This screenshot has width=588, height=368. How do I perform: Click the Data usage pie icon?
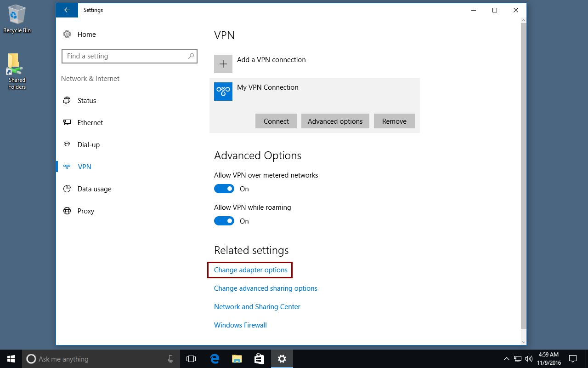[67, 189]
